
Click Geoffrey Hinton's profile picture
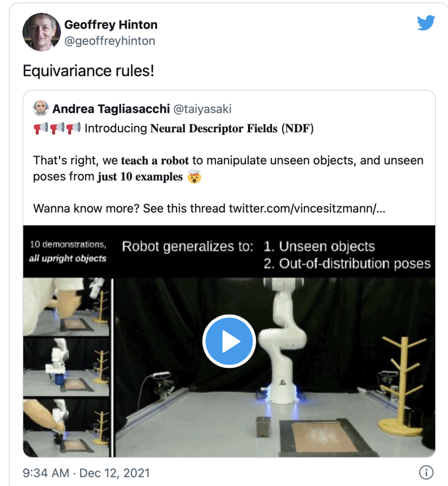pyautogui.click(x=41, y=32)
